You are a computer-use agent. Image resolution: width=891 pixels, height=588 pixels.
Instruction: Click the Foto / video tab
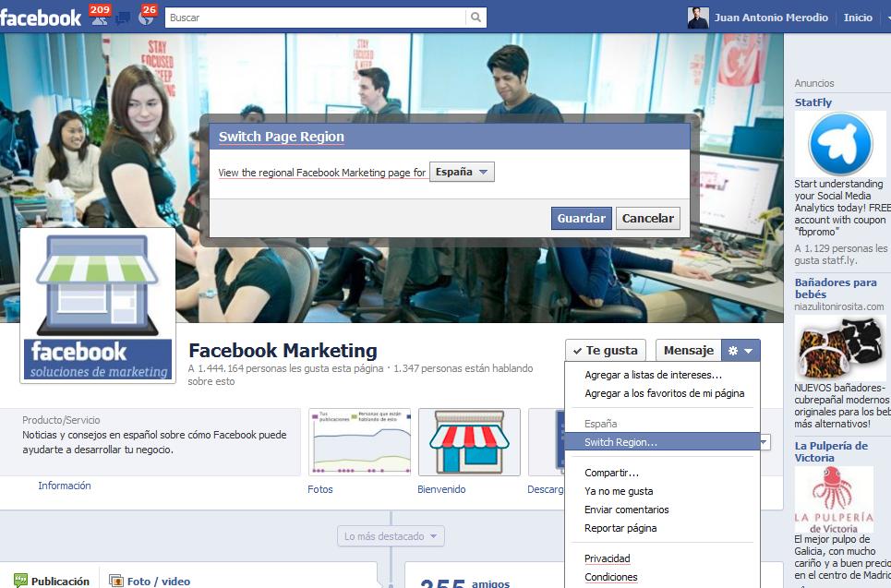[150, 582]
